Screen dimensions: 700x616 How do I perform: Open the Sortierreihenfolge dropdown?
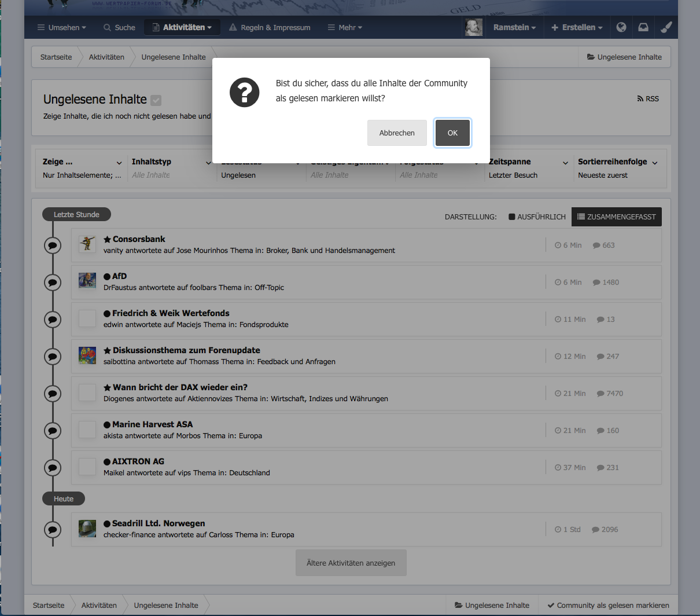[618, 168]
